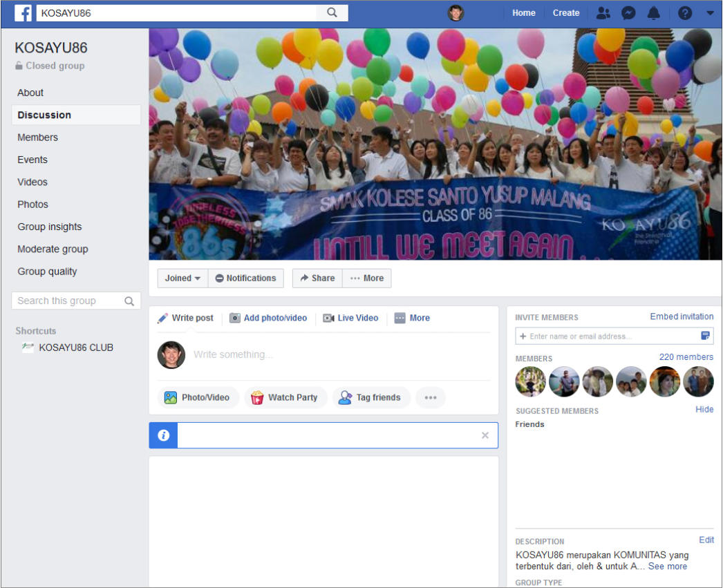723x588 pixels.
Task: Expand the Joined dropdown button
Action: coord(182,278)
